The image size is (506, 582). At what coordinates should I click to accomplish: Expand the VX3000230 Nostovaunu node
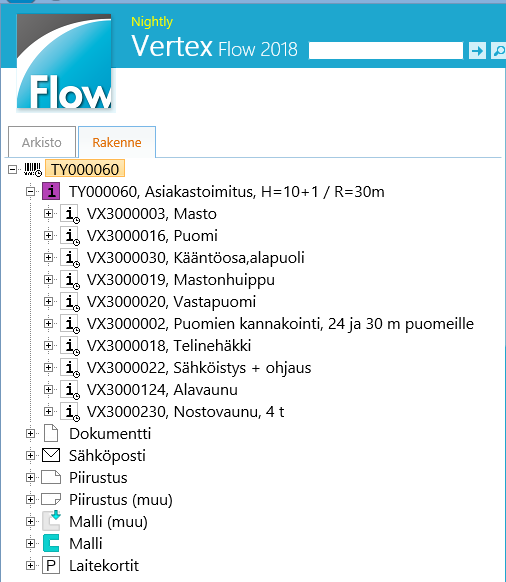coord(48,411)
